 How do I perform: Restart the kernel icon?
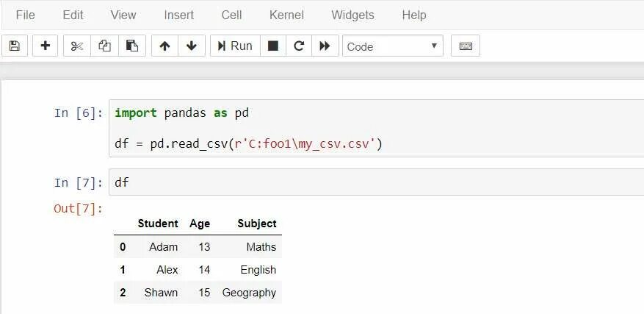298,46
